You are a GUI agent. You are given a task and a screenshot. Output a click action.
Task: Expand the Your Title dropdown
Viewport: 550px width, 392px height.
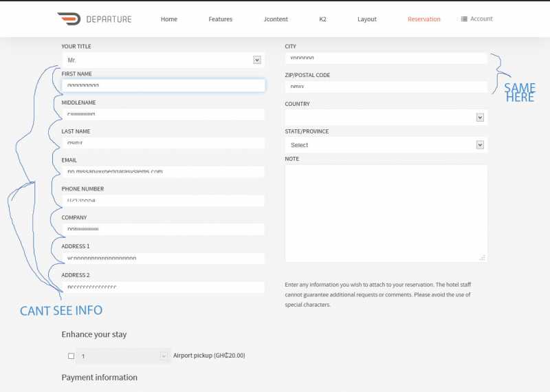pos(163,61)
